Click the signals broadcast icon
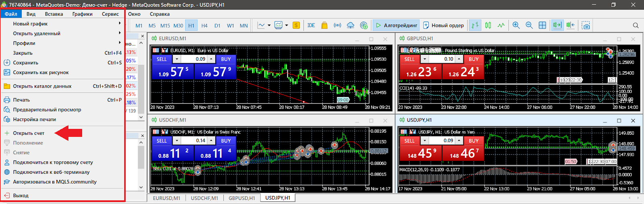644x204 pixels. pyautogui.click(x=337, y=25)
